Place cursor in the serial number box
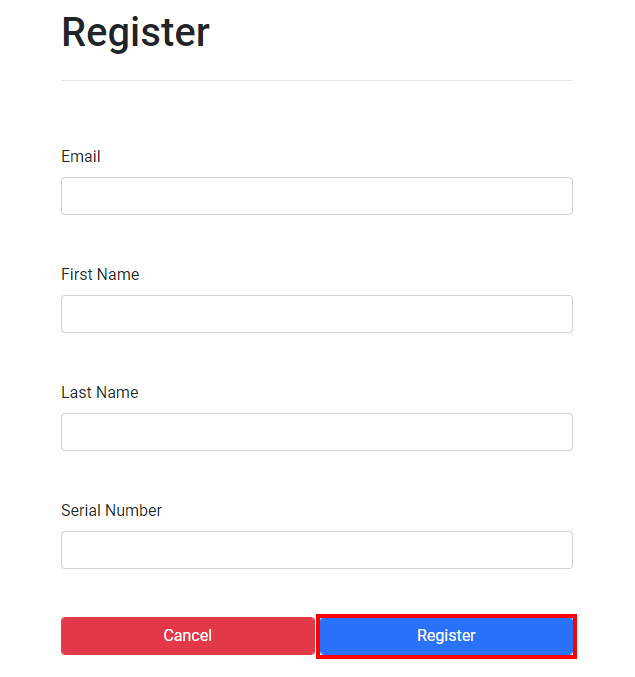635x677 pixels. click(x=316, y=550)
